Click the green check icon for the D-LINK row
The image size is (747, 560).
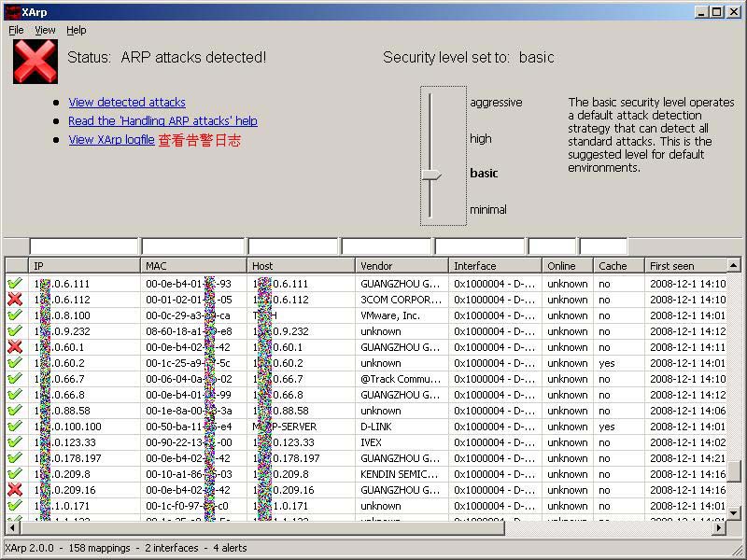pos(15,427)
